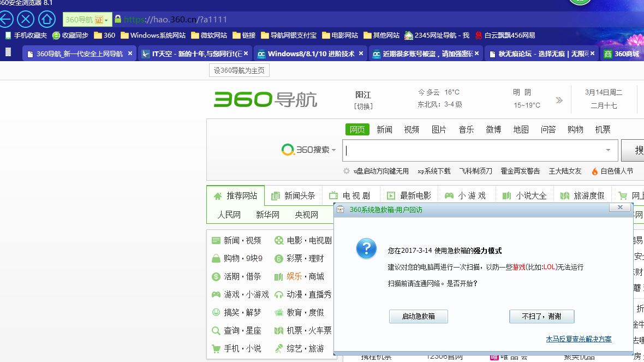Select 地图 search type
The image size is (644, 362).
[x=521, y=129]
